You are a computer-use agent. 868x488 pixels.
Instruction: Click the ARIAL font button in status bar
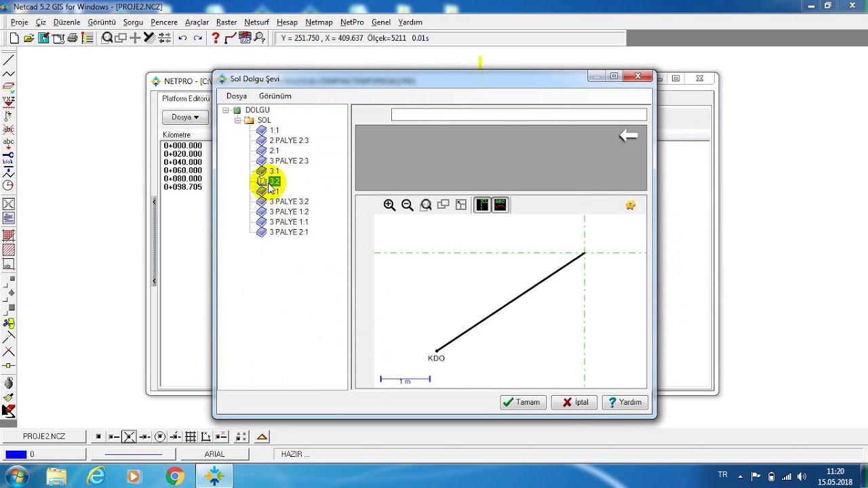tap(214, 454)
